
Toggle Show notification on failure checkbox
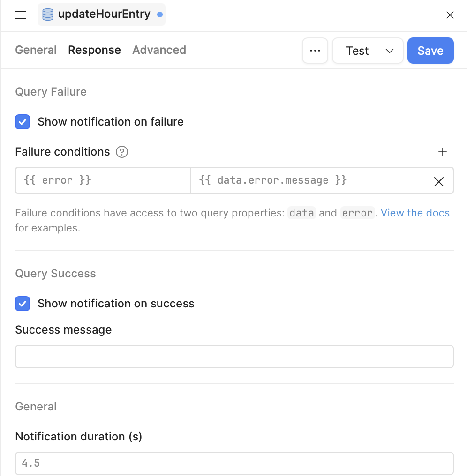coord(23,122)
